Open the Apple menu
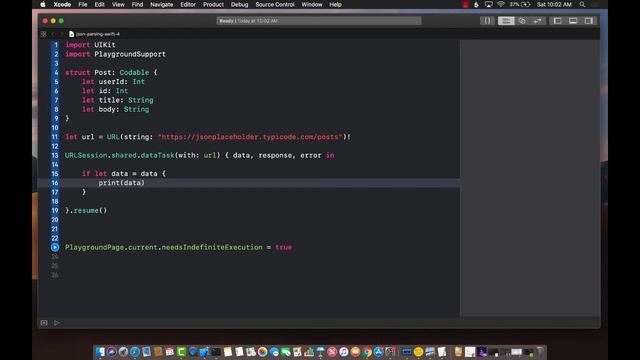 [43, 4]
